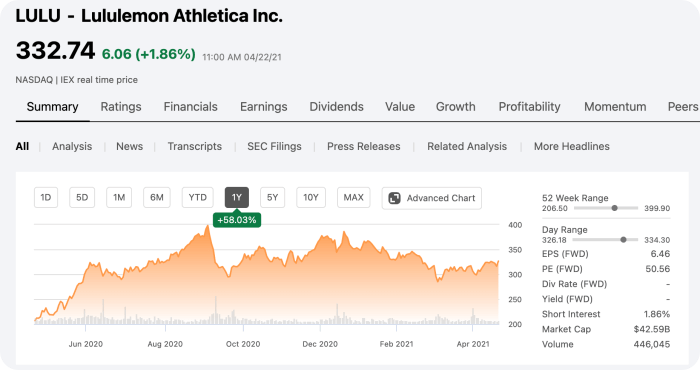
Task: Open the Dividends tab
Action: (337, 107)
